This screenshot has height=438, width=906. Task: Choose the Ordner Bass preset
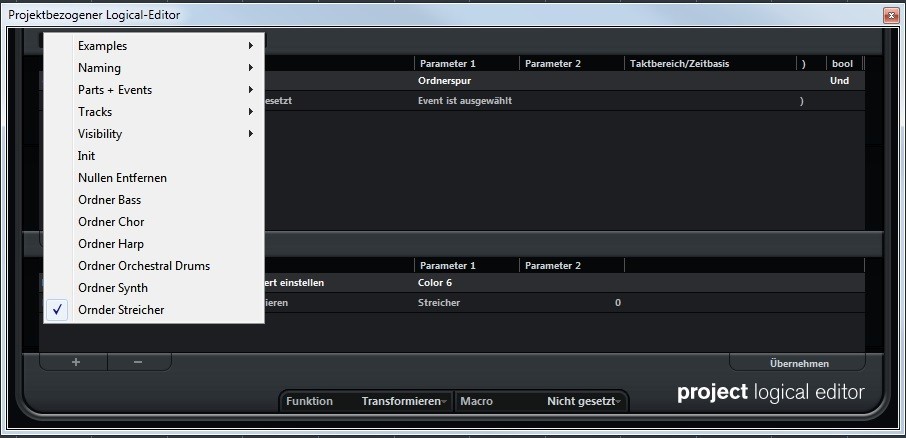[154, 199]
